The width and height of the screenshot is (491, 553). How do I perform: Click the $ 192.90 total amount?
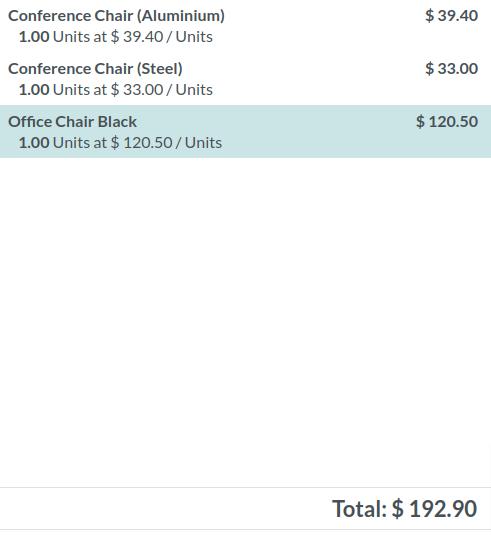435,509
